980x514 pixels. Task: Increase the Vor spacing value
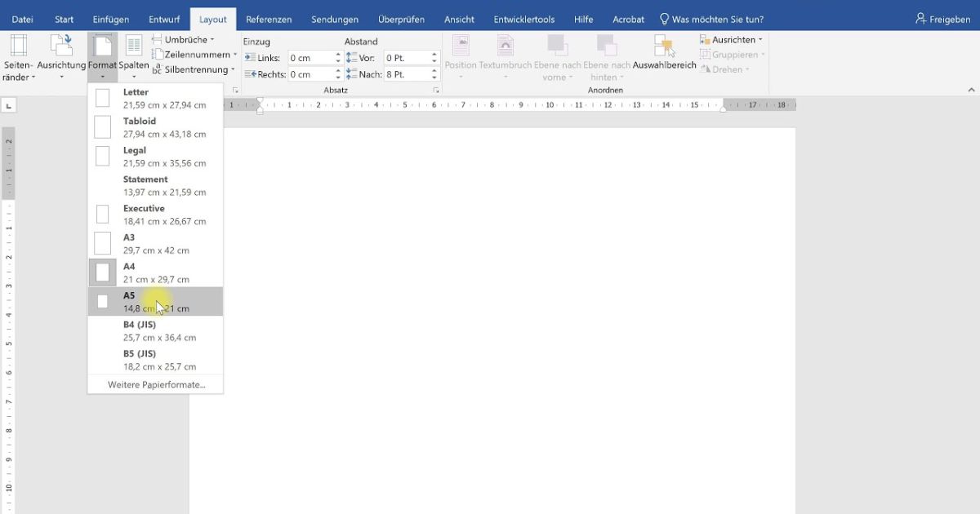tap(435, 55)
